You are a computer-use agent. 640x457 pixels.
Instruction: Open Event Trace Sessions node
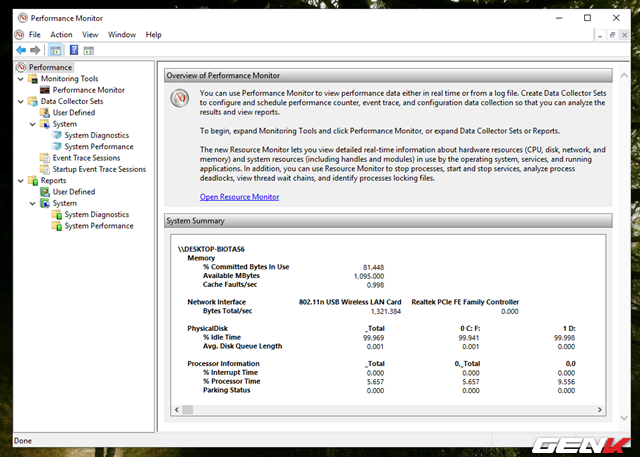[x=86, y=158]
